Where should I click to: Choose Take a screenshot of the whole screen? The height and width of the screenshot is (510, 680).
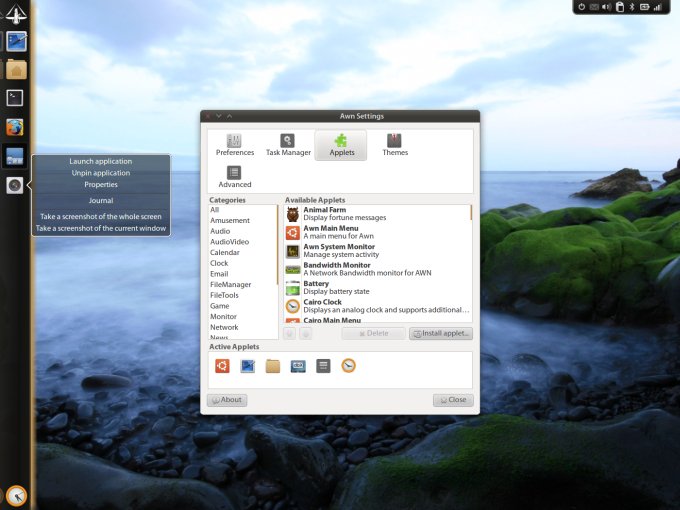point(100,216)
